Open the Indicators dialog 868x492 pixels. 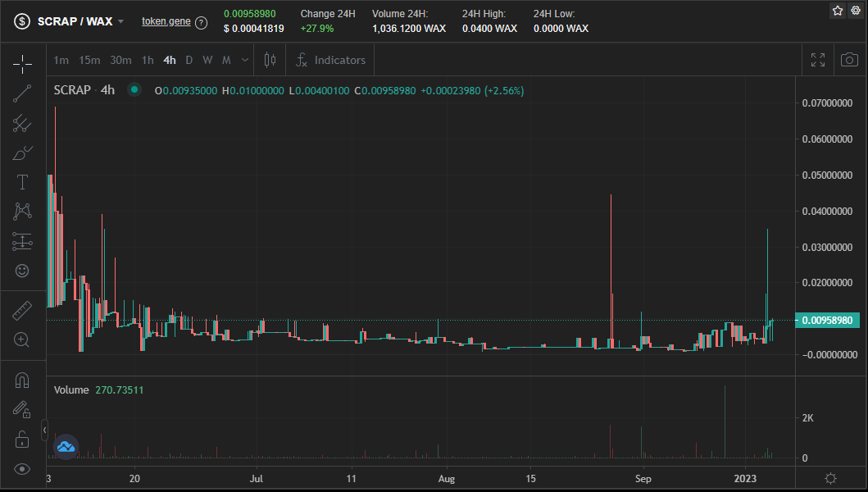(330, 60)
